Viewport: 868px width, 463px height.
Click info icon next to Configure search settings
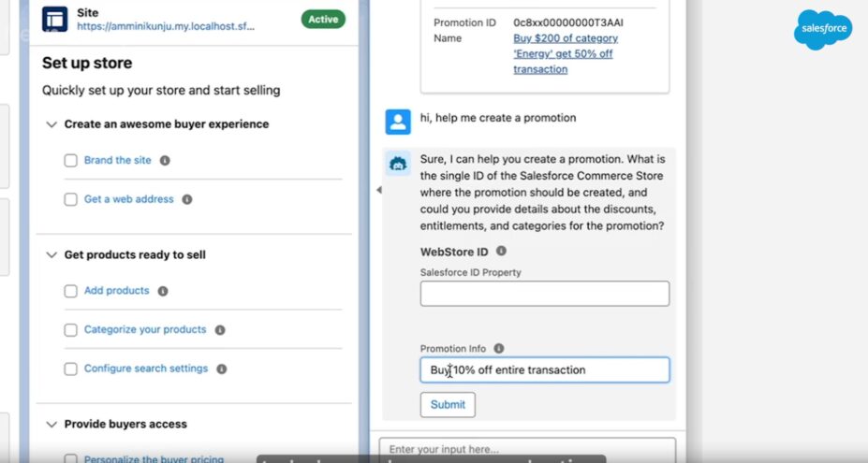222,369
